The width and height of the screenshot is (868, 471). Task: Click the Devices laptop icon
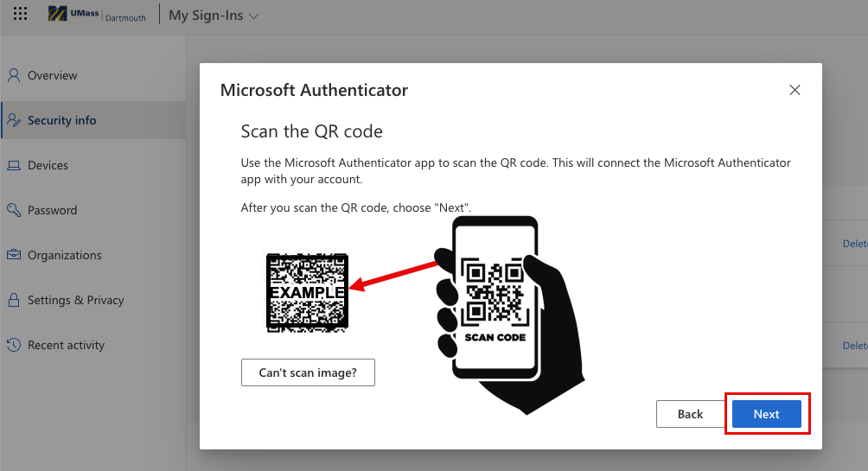[x=14, y=165]
